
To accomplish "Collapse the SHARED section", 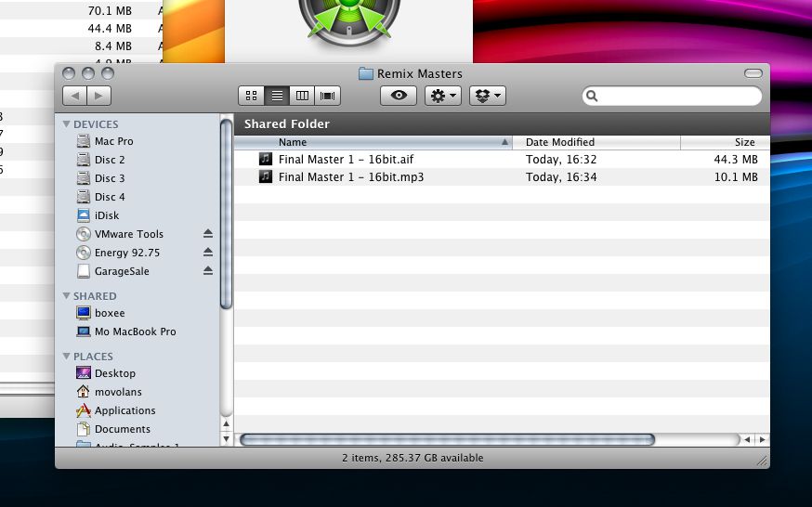I will (x=66, y=296).
